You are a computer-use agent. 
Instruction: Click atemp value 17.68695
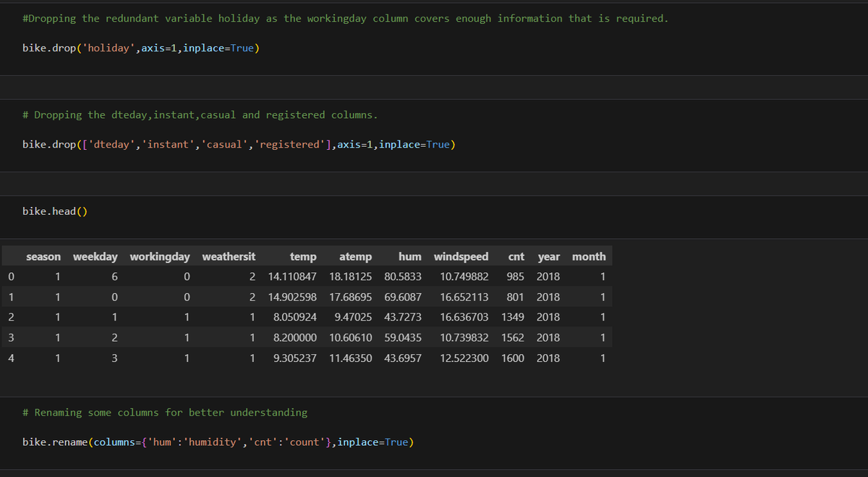click(351, 297)
